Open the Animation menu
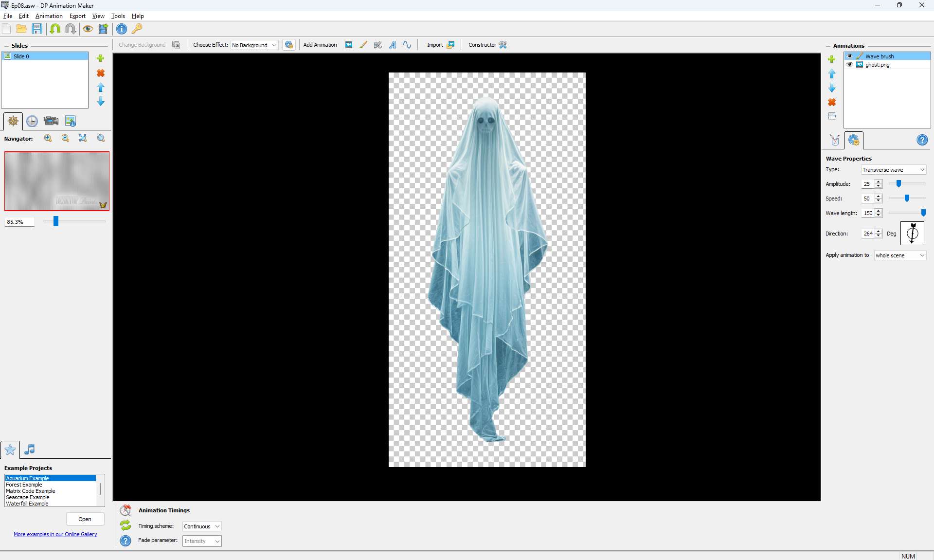This screenshot has width=934, height=560. [x=49, y=16]
